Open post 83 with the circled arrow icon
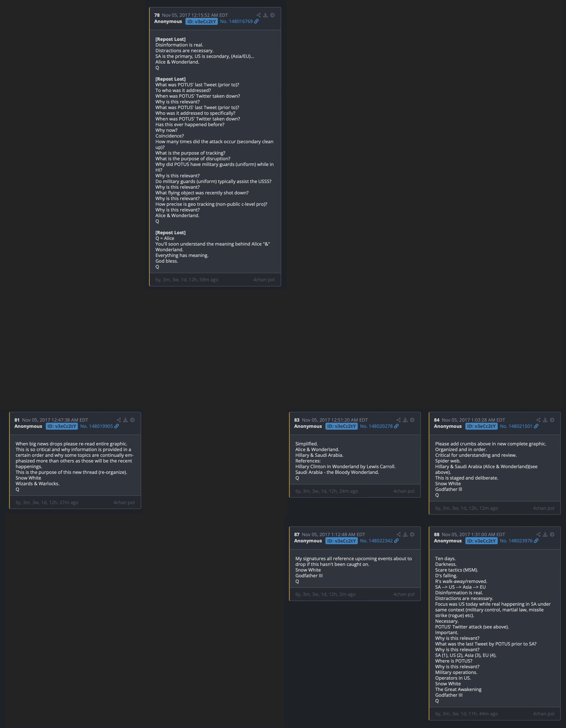This screenshot has width=566, height=728. [413, 420]
